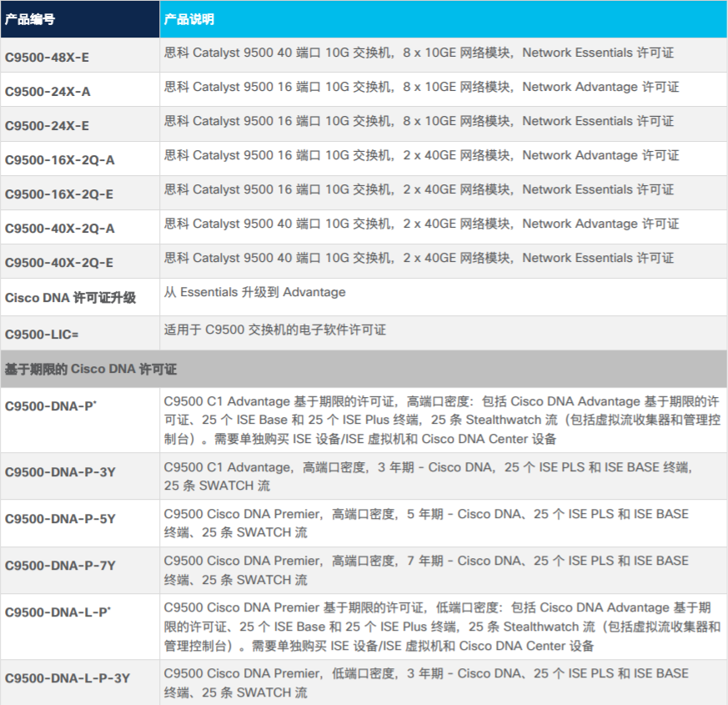Select product code C9500-LIC=

(x=42, y=335)
